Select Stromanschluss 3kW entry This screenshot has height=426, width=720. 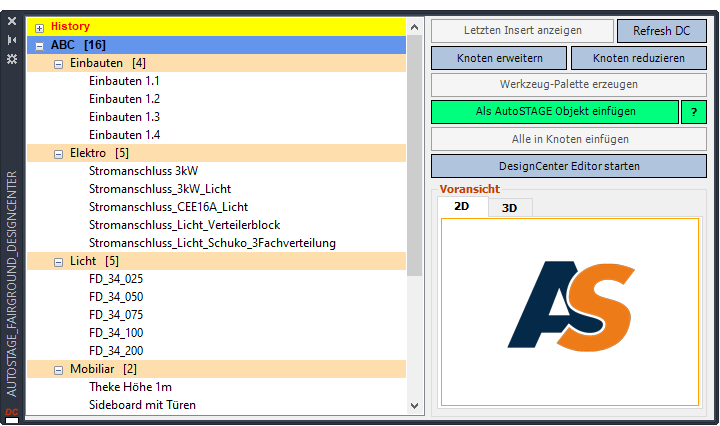pos(143,171)
